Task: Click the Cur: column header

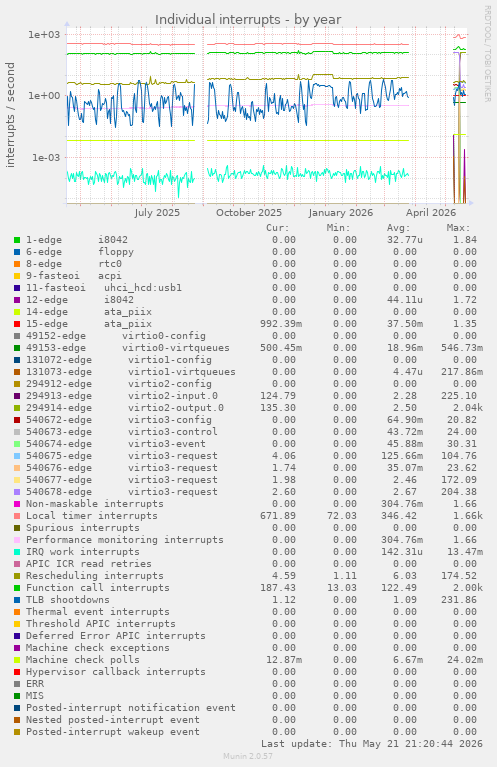Action: 278,228
